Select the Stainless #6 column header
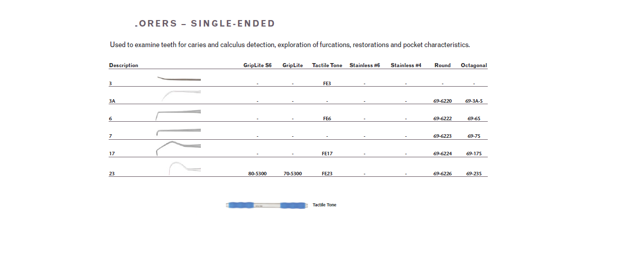 365,65
